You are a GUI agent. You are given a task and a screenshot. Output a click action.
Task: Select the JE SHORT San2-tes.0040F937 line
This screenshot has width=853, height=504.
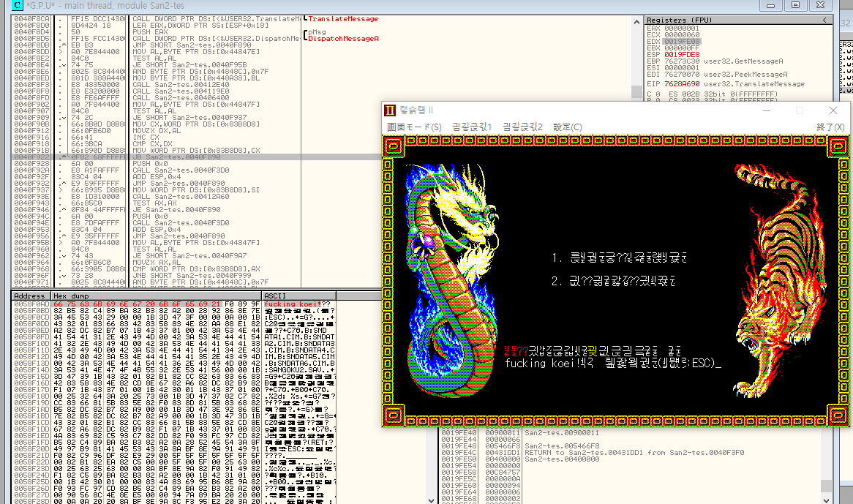pyautogui.click(x=189, y=118)
